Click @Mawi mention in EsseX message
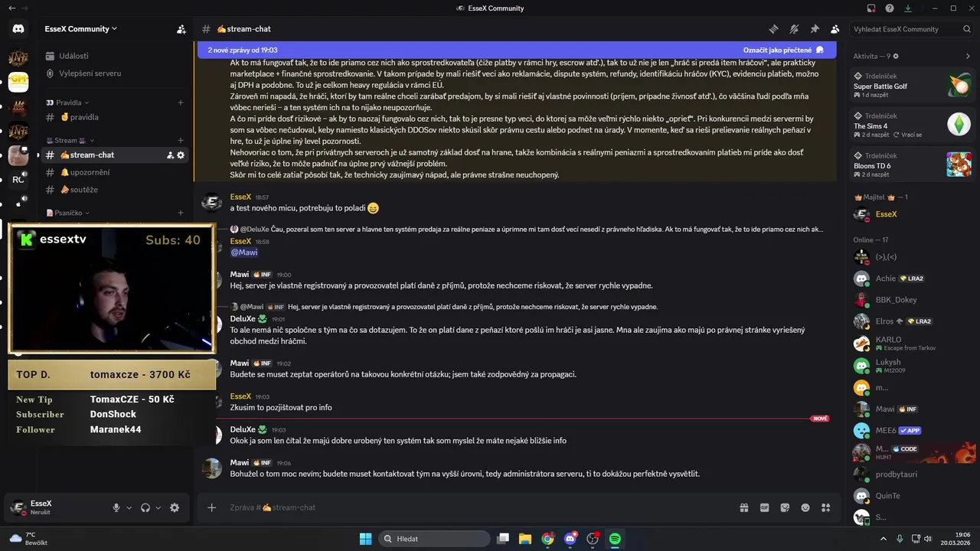Image resolution: width=980 pixels, height=551 pixels. tap(244, 252)
